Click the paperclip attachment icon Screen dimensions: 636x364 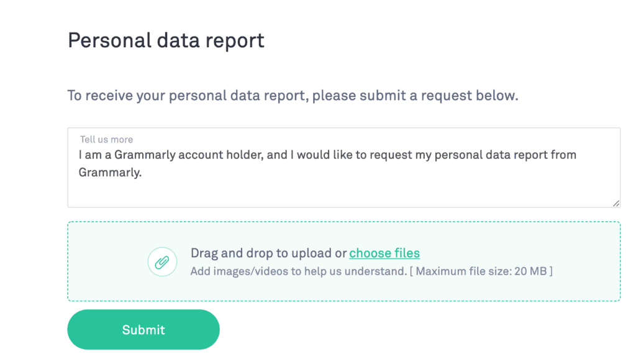click(162, 262)
